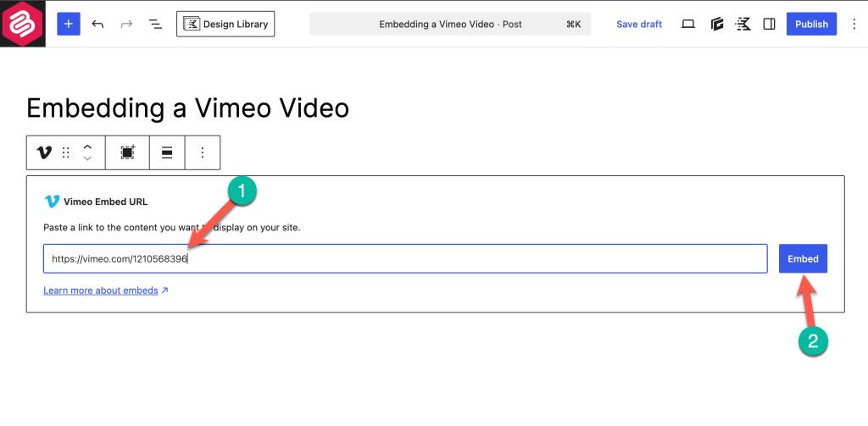Open the block inserter plus button
The image size is (868, 426).
pos(69,24)
